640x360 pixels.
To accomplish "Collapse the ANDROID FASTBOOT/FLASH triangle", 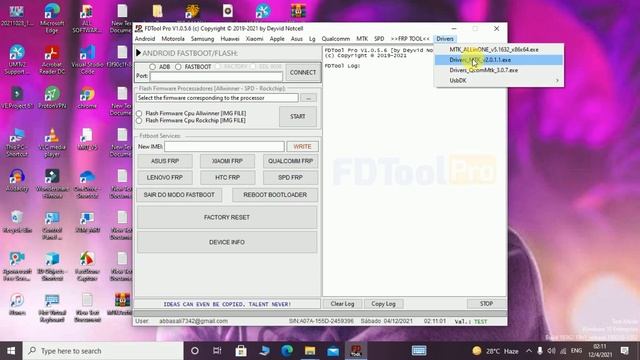I will (138, 53).
